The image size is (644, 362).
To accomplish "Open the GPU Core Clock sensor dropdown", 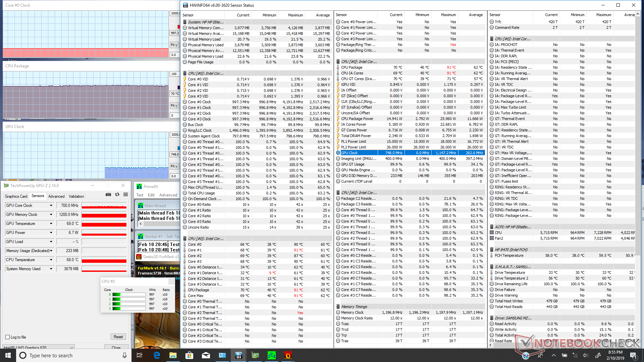I will [51, 205].
